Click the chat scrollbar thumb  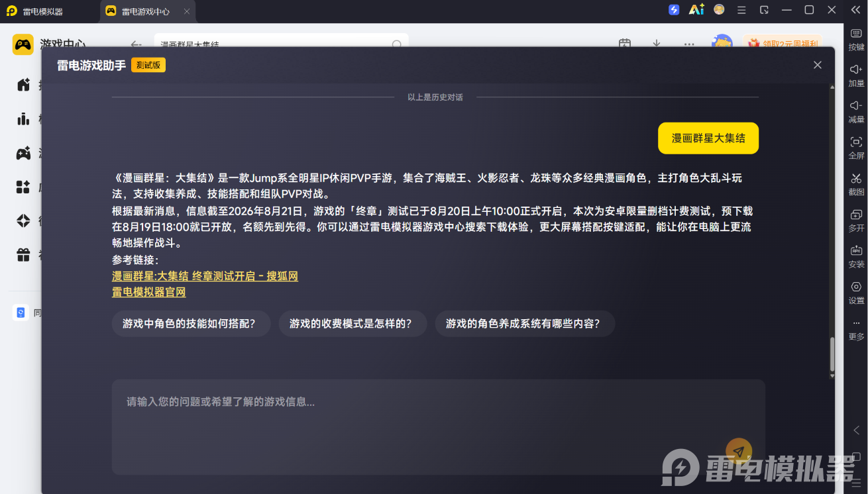tap(832, 354)
